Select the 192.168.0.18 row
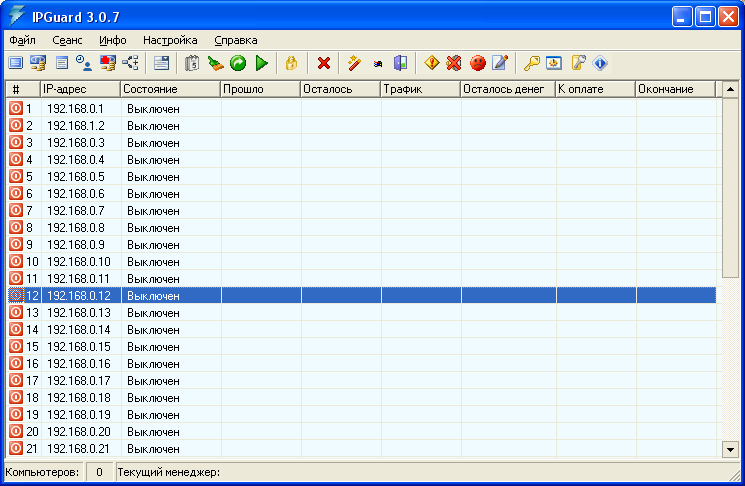Viewport: 745px width, 486px height. tap(361, 398)
